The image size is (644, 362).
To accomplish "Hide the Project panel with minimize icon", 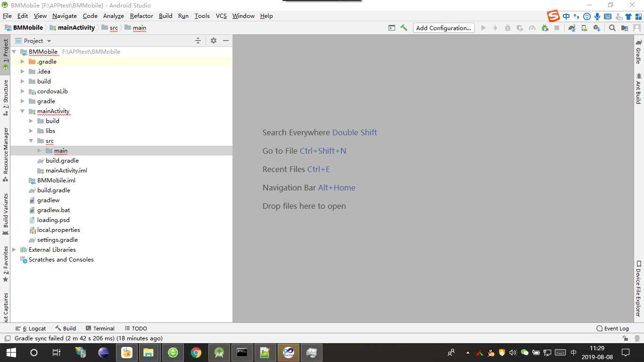I will point(226,41).
